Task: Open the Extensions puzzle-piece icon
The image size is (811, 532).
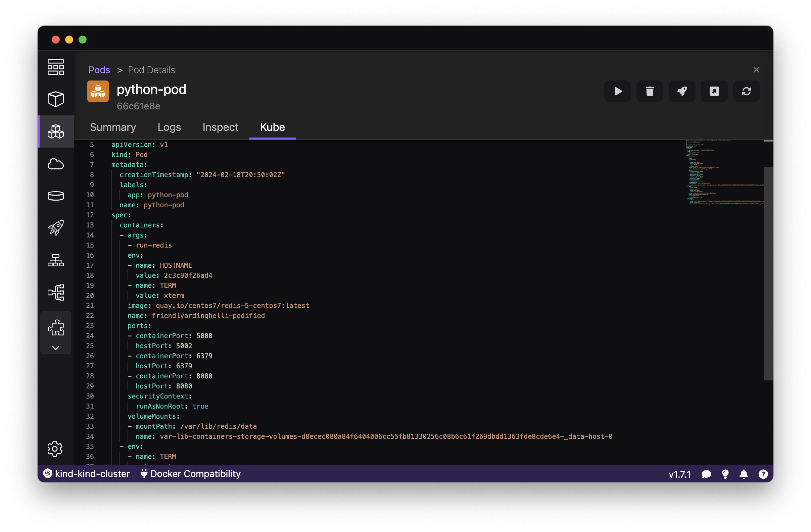Action: pos(55,327)
